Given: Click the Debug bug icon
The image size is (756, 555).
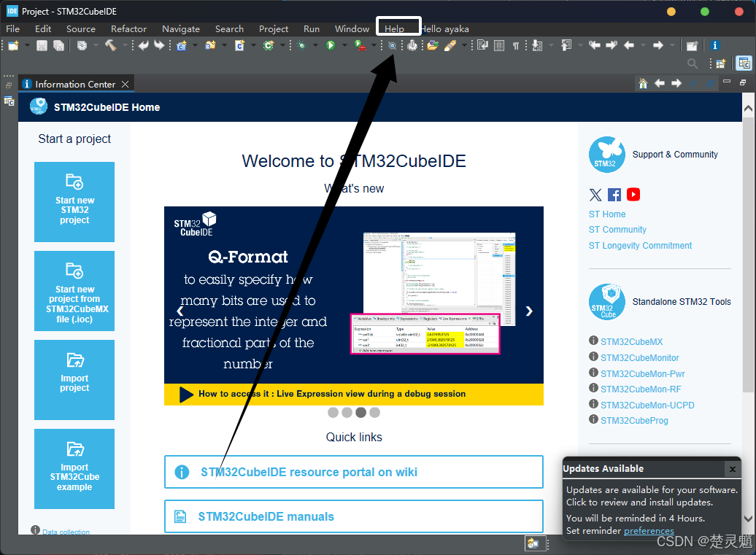Looking at the screenshot, I should [302, 45].
